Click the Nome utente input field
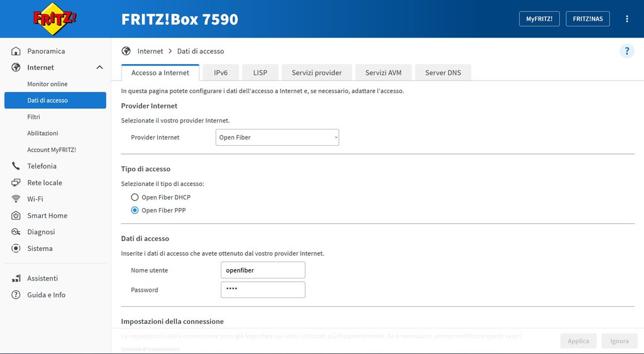This screenshot has height=354, width=644. coord(263,270)
